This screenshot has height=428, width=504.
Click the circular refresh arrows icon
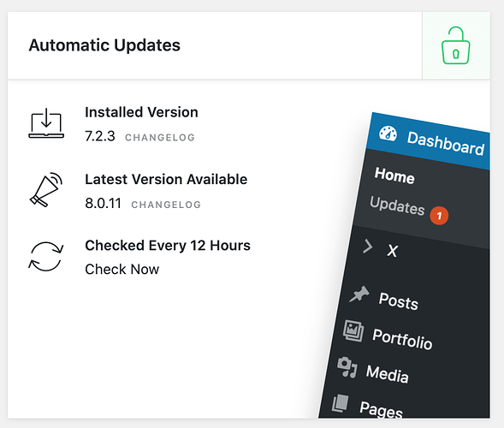point(46,257)
